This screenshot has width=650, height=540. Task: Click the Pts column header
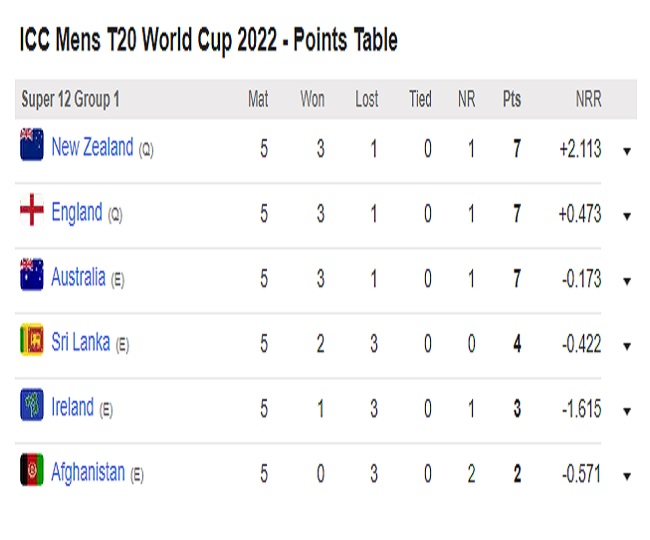[512, 100]
